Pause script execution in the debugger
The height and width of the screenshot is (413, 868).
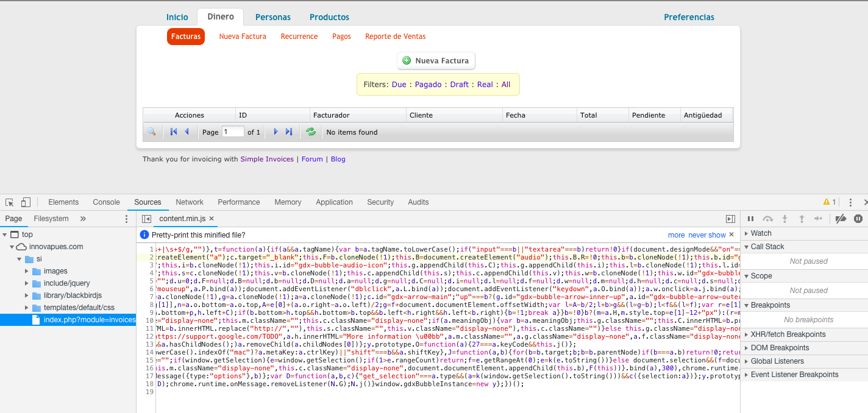tap(751, 218)
